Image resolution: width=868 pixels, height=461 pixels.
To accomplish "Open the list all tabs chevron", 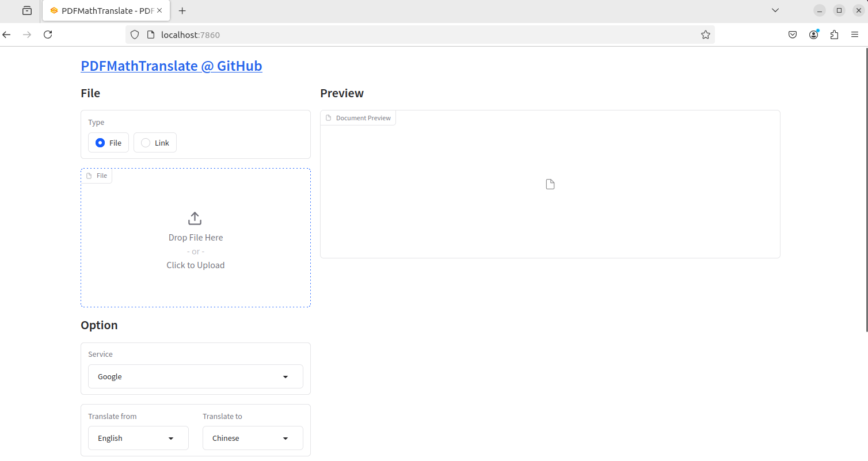I will (x=775, y=10).
